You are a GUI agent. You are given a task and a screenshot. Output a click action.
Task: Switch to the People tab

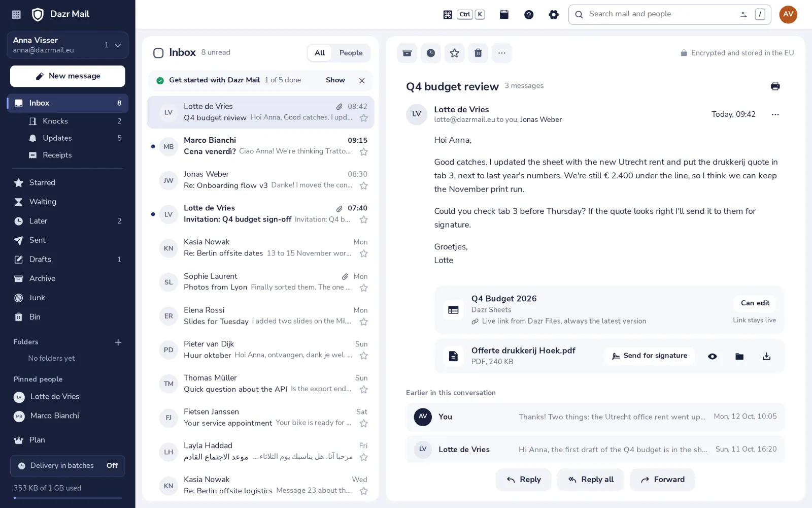pyautogui.click(x=351, y=53)
